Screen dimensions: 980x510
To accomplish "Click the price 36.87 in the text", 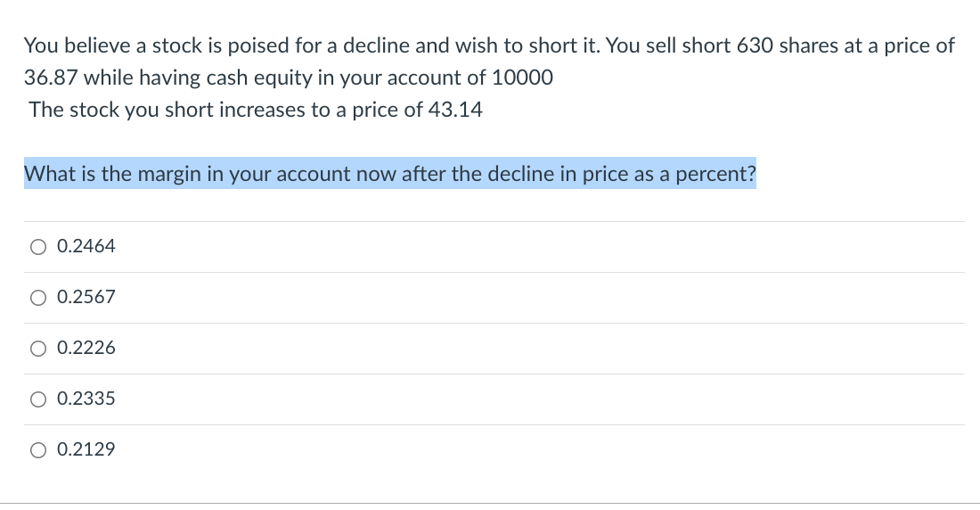I will tap(51, 78).
